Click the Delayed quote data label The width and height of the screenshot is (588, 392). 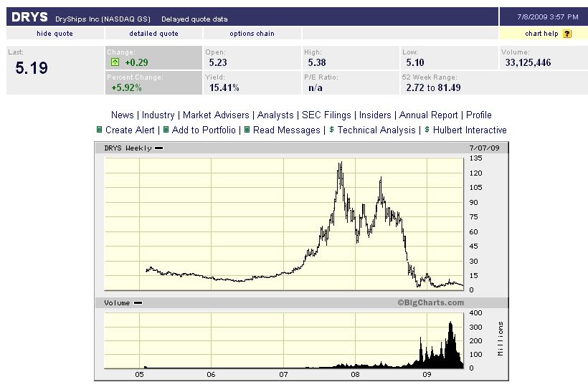[194, 19]
